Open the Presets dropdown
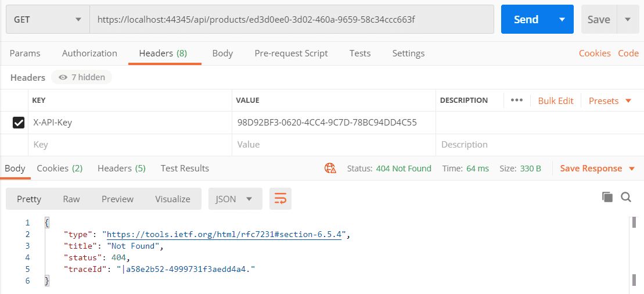The image size is (644, 294). (610, 101)
